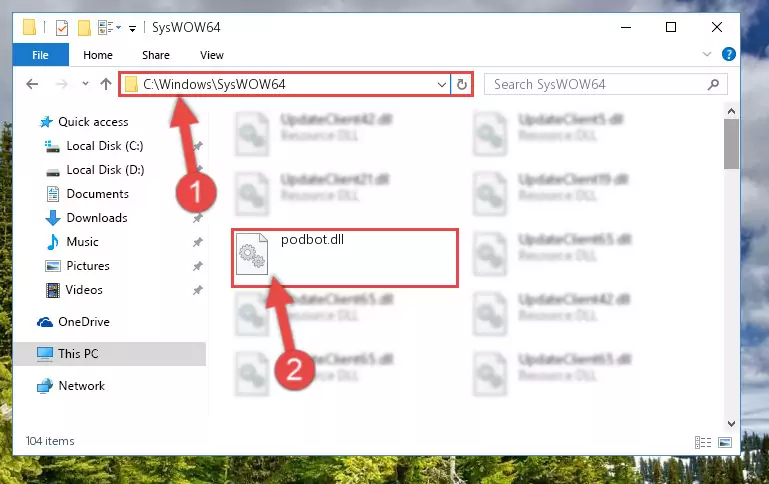Click the pin icon beside Music
This screenshot has width=769, height=484.
click(x=198, y=242)
